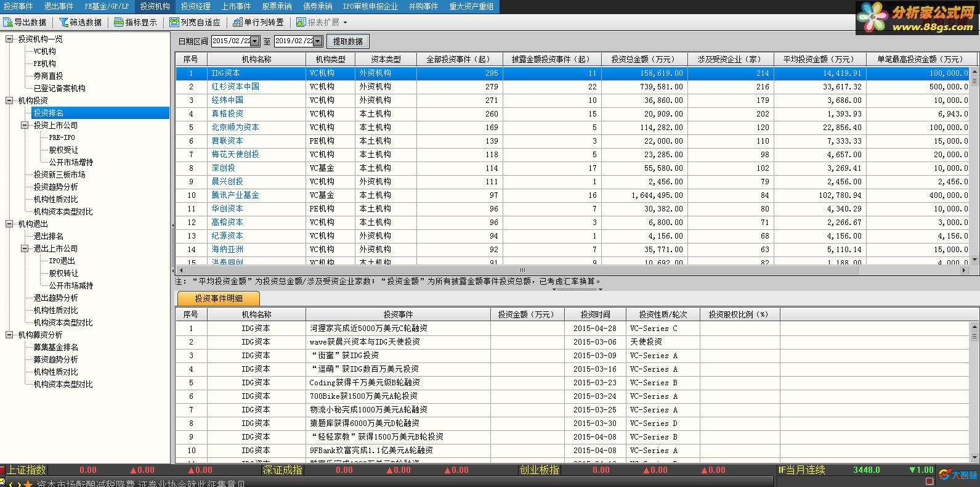Click the start date input field
980x487 pixels.
coord(232,41)
